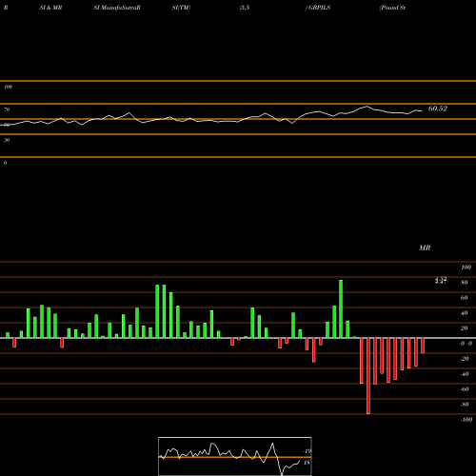476x476 pixels.
Task: Click the MR axis label 20
Action: [x=465, y=328]
